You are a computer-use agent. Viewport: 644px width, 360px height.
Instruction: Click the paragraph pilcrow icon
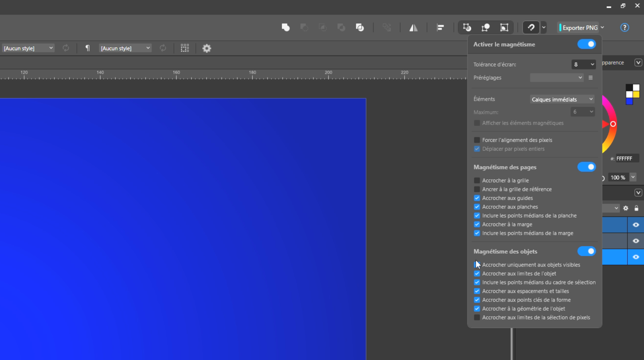coord(87,48)
